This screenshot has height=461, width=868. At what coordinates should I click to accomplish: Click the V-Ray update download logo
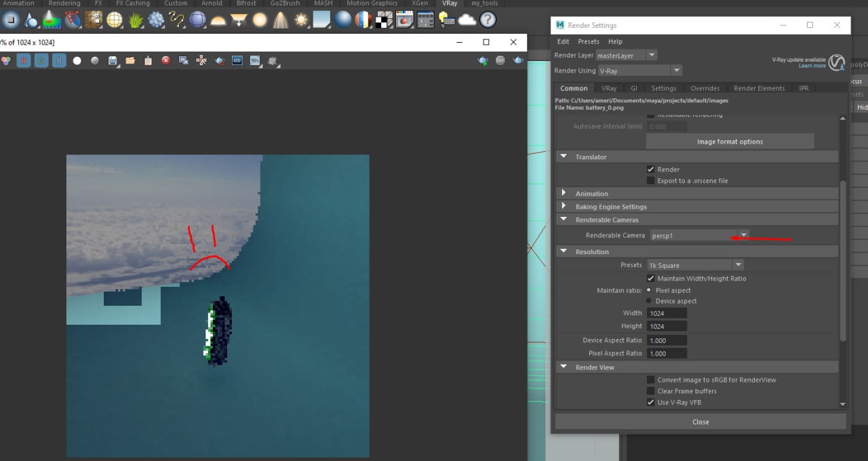(837, 62)
